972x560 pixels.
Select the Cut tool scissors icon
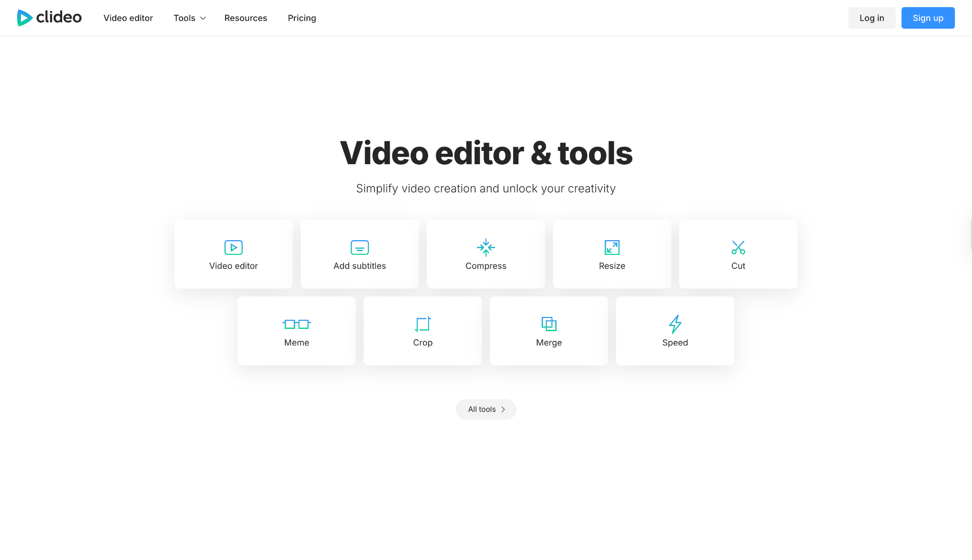738,247
